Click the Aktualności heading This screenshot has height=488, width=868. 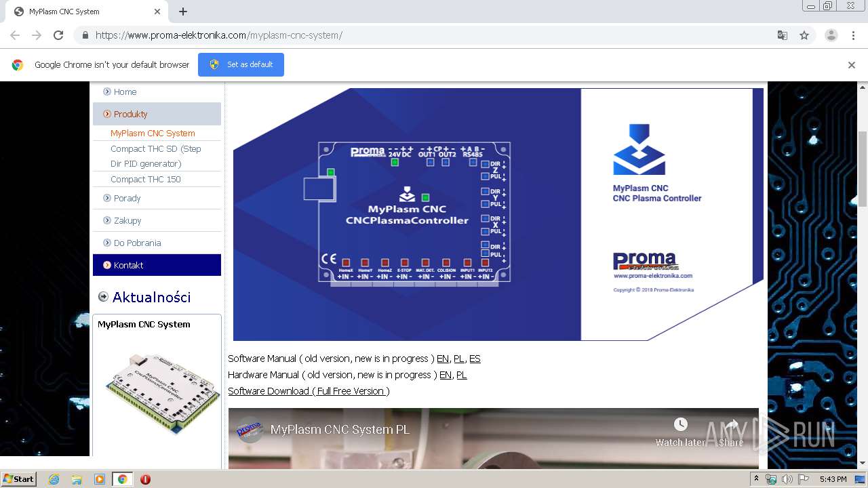pyautogui.click(x=151, y=297)
